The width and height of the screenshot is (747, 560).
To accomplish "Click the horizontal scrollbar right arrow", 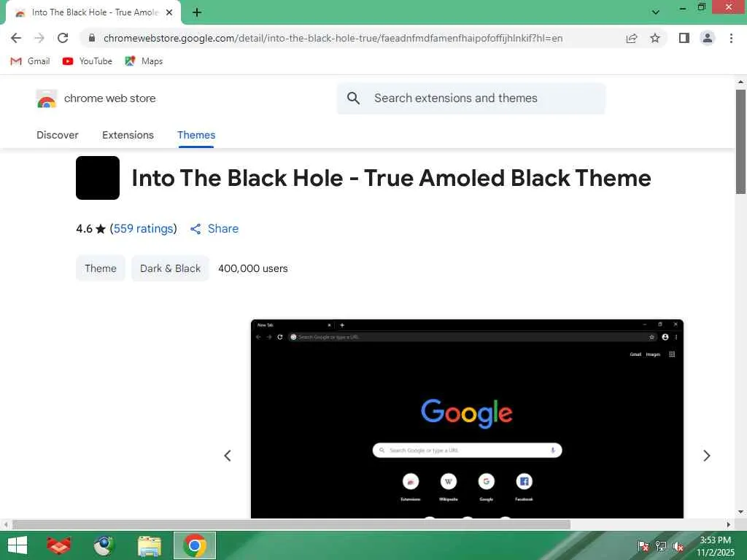I will coord(729,525).
